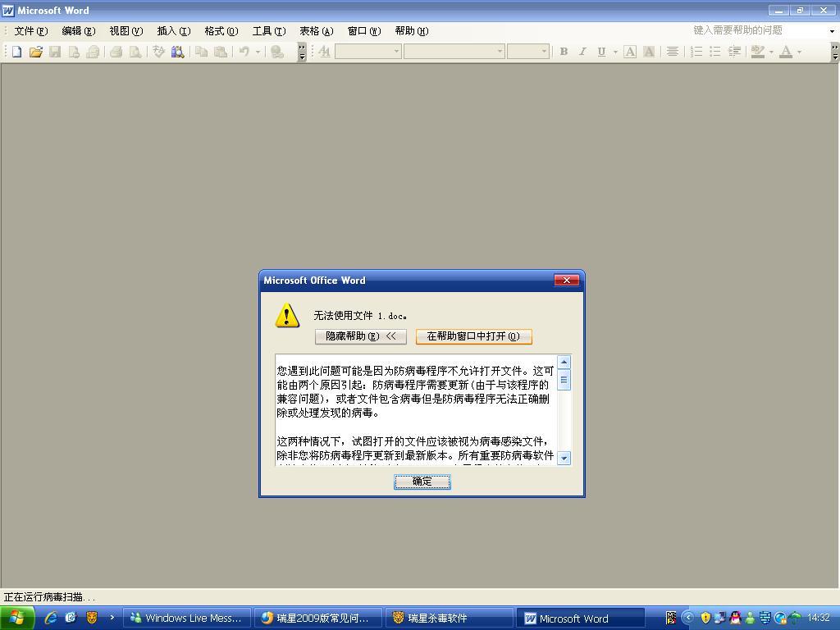The image size is (840, 630).
Task: Open the 工具(T) menu
Action: [x=269, y=31]
